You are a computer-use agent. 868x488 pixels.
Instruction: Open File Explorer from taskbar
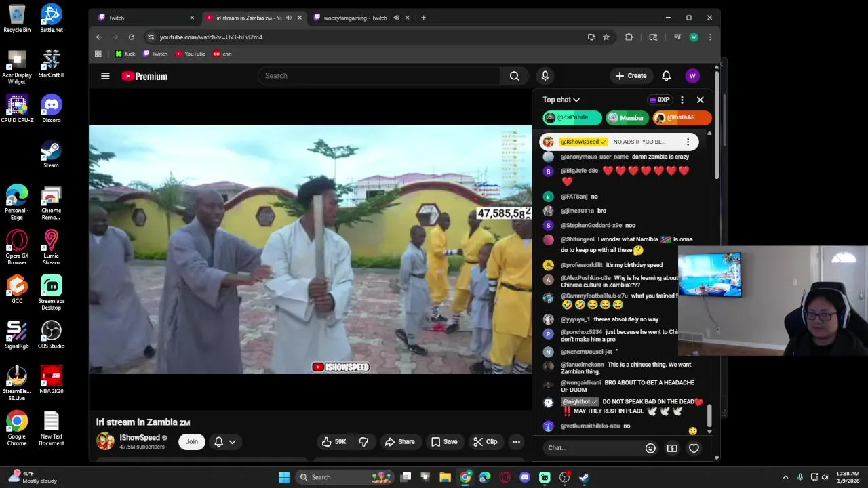[x=446, y=477]
